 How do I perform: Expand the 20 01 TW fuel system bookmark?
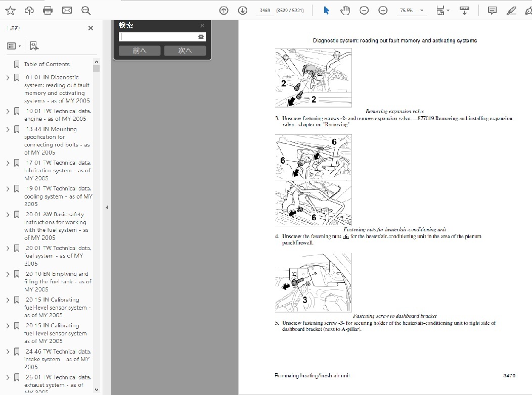(8, 249)
